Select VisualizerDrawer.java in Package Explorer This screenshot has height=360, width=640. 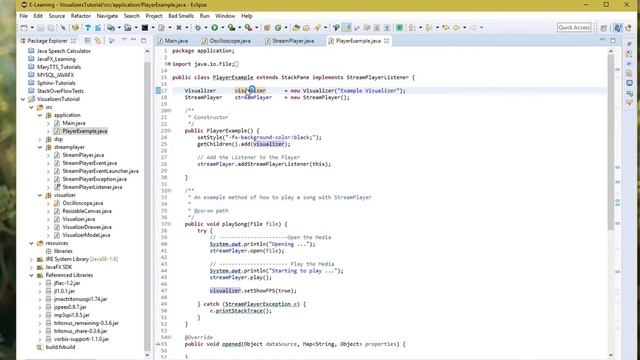tap(87, 227)
